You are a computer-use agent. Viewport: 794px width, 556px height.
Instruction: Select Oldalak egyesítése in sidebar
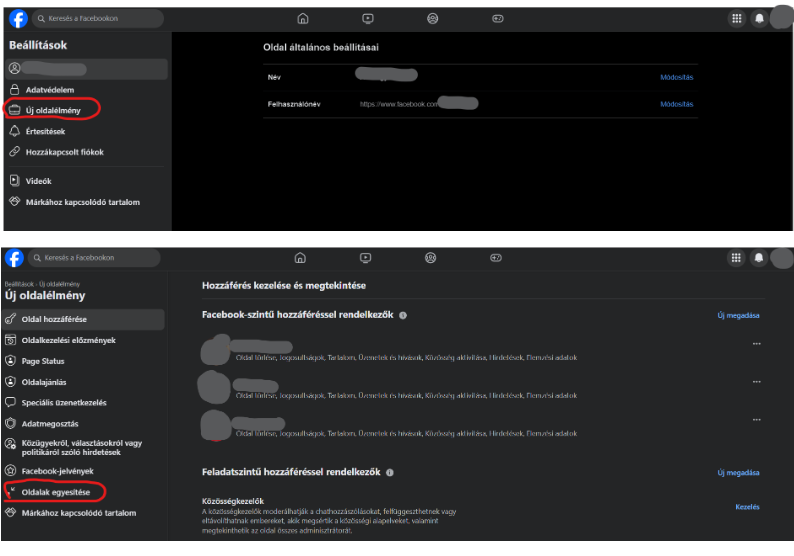[84, 492]
